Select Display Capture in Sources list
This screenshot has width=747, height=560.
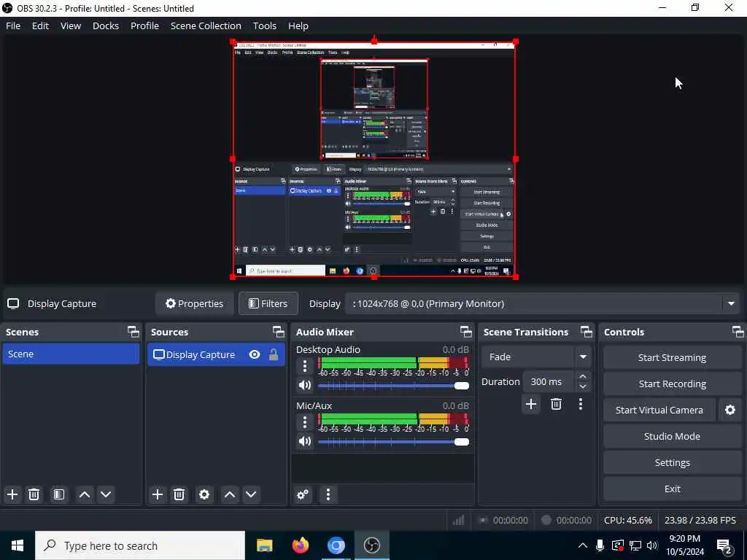(x=216, y=355)
